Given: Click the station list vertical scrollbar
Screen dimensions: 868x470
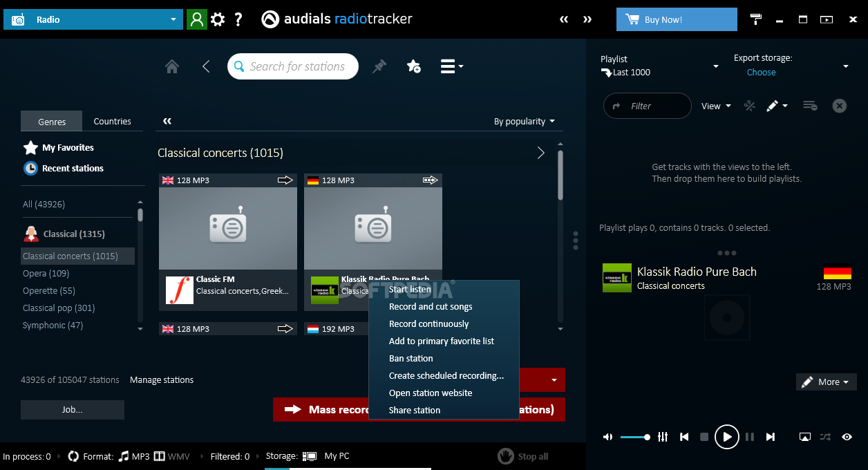Looking at the screenshot, I should (560, 176).
